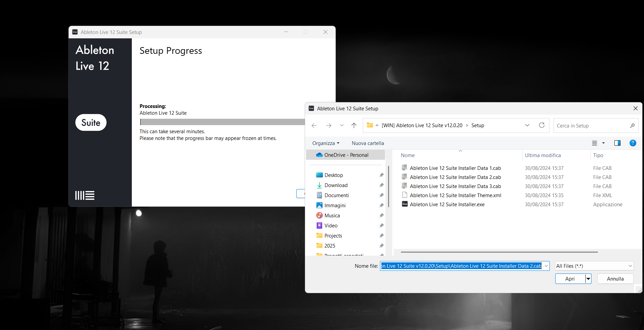Open Immagini in navigation pane

coord(335,205)
